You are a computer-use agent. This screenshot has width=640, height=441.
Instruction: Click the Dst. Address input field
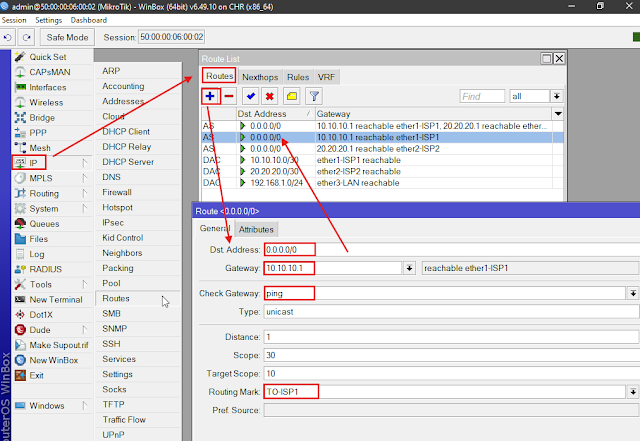452,249
